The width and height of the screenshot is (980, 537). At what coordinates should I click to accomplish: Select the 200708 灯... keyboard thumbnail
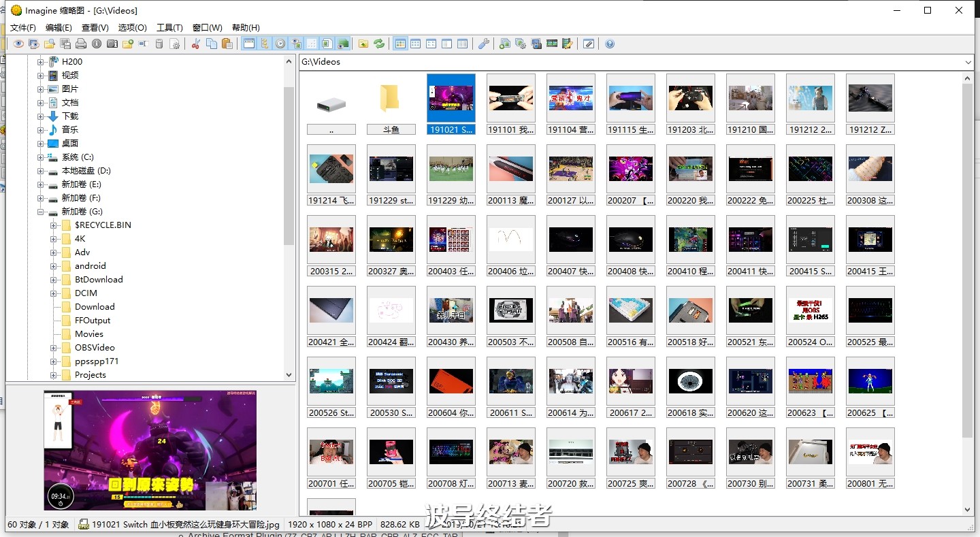coord(451,459)
